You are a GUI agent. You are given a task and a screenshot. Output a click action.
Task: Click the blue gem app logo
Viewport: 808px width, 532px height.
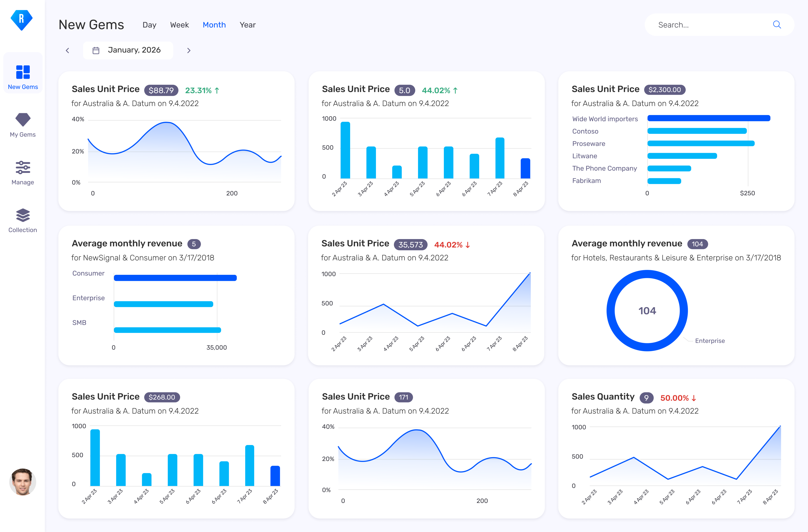point(22,20)
